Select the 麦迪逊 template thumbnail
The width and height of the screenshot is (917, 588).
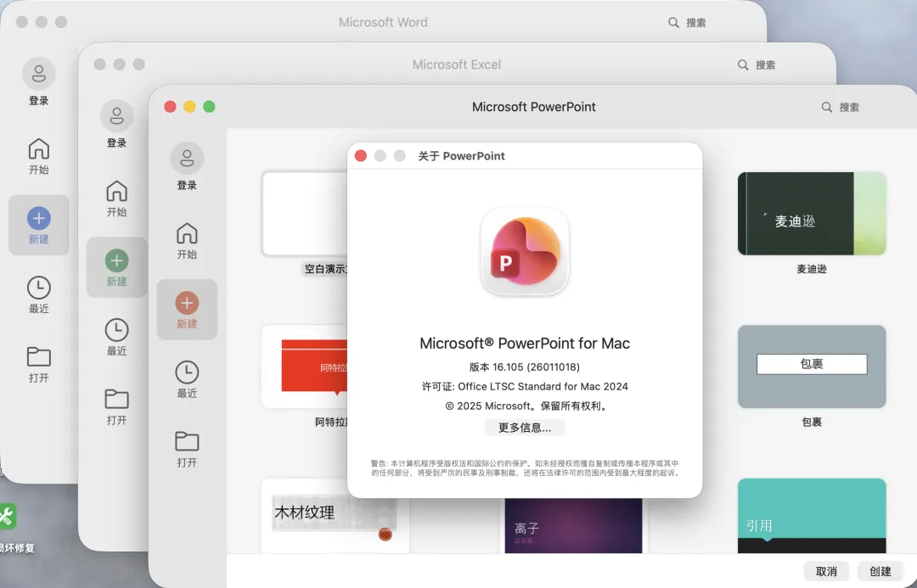(812, 213)
